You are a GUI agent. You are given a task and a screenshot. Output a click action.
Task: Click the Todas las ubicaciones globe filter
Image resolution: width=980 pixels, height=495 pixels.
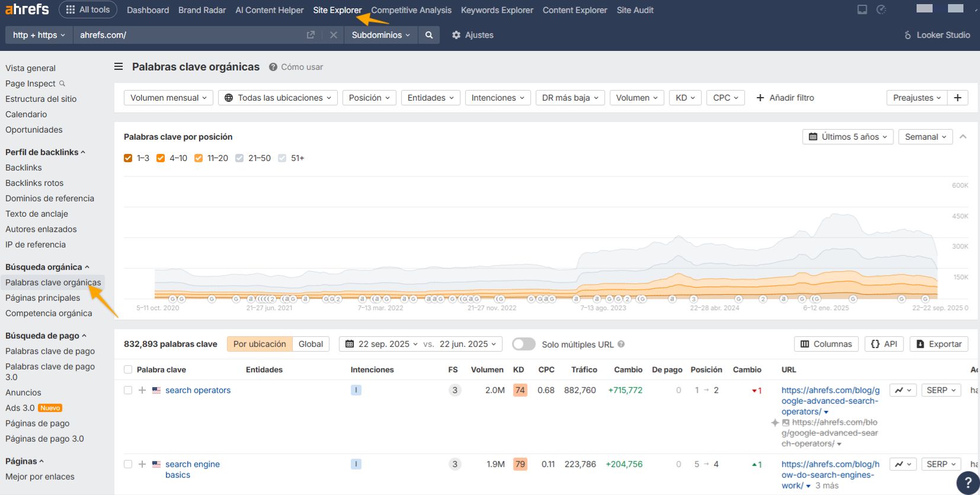coord(277,98)
